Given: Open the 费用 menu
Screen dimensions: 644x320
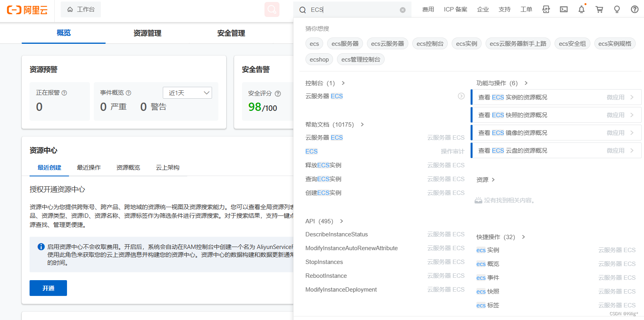Looking at the screenshot, I should point(428,9).
